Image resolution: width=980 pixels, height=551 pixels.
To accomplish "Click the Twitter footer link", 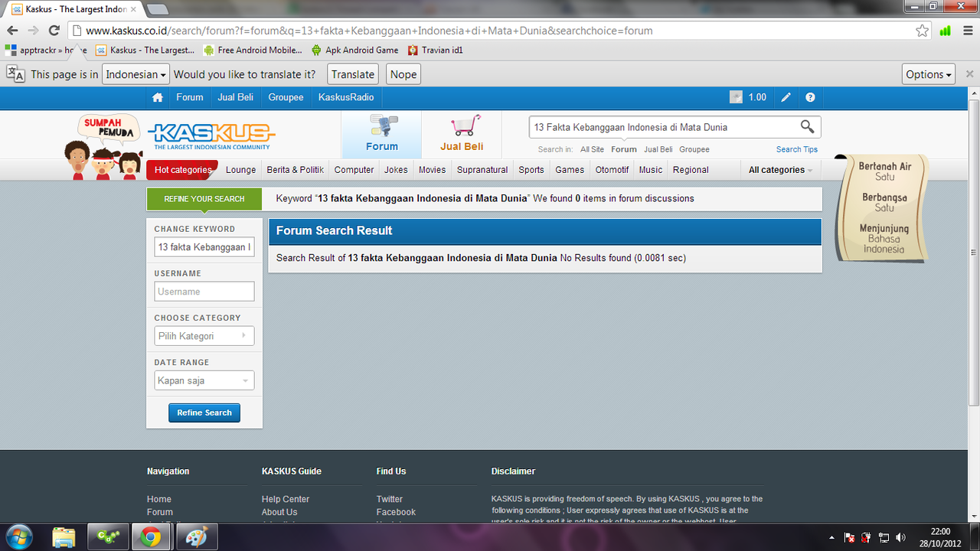I will [x=390, y=499].
